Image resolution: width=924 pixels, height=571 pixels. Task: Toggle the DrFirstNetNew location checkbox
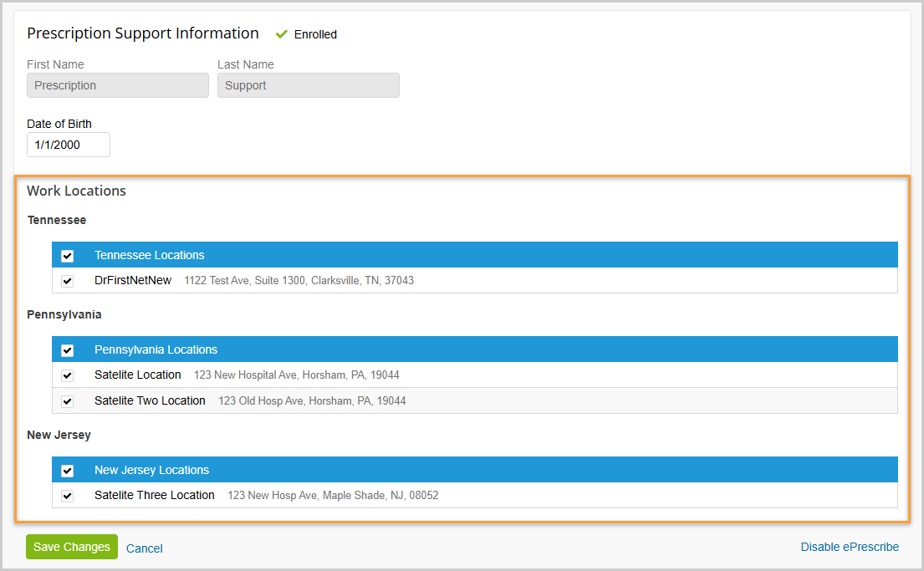pyautogui.click(x=68, y=281)
